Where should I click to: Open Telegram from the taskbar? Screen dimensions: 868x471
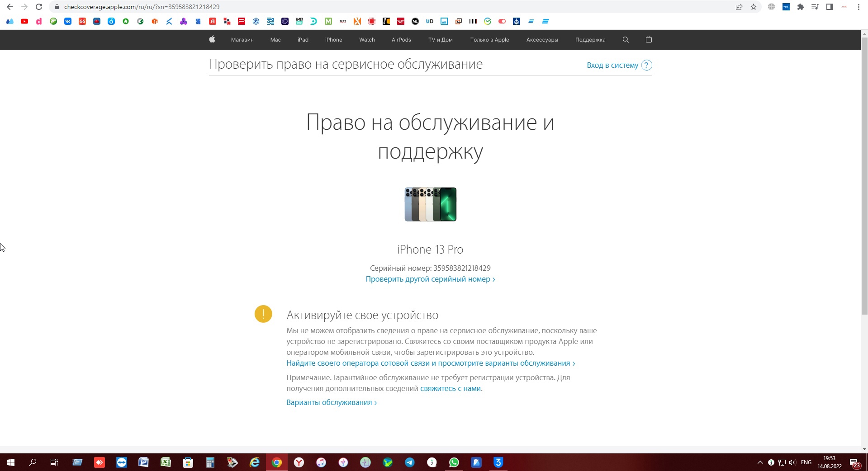[410, 462]
